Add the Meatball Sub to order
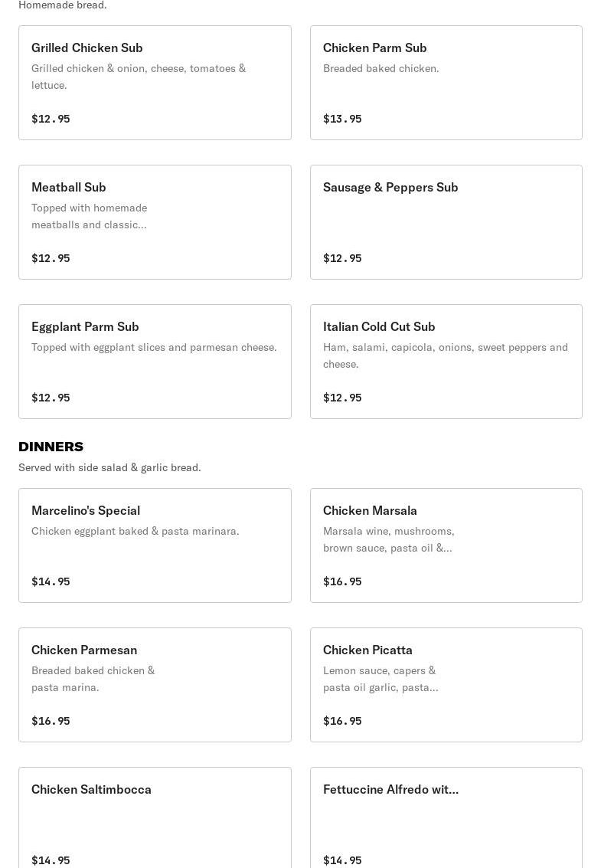Image resolution: width=601 pixels, height=868 pixels. tap(155, 222)
